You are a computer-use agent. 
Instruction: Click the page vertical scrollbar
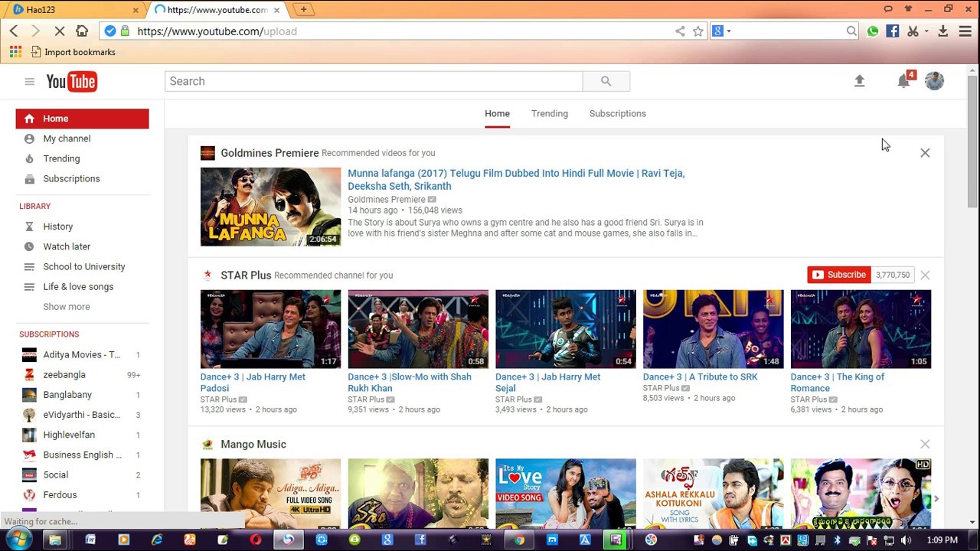pyautogui.click(x=972, y=142)
